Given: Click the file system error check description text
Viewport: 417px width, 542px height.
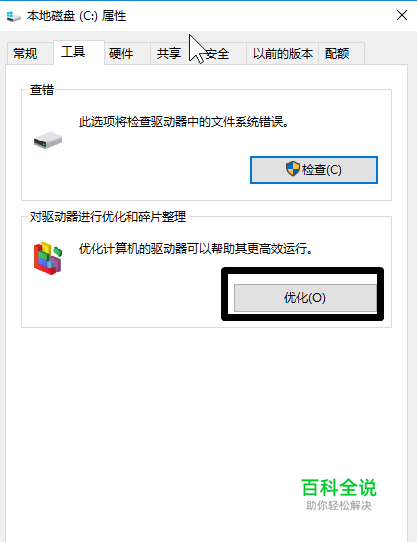Looking at the screenshot, I should pos(184,122).
